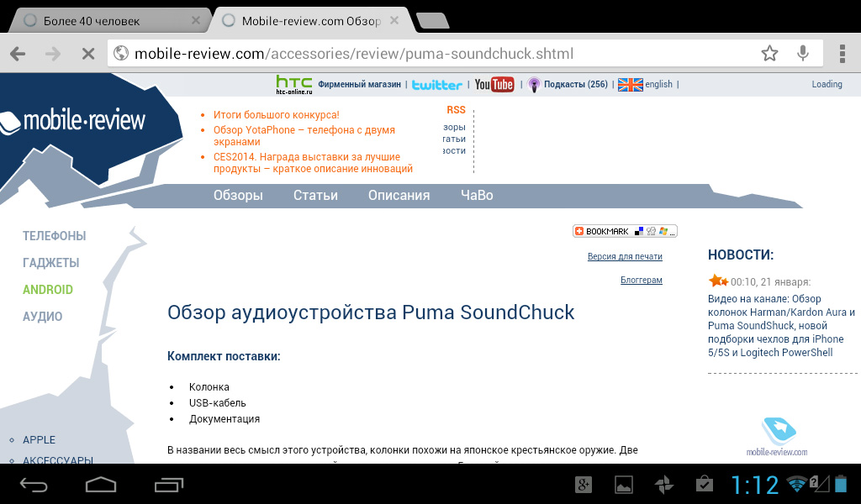Image resolution: width=861 pixels, height=504 pixels.
Task: Open Google+ notification icon
Action: point(584,484)
